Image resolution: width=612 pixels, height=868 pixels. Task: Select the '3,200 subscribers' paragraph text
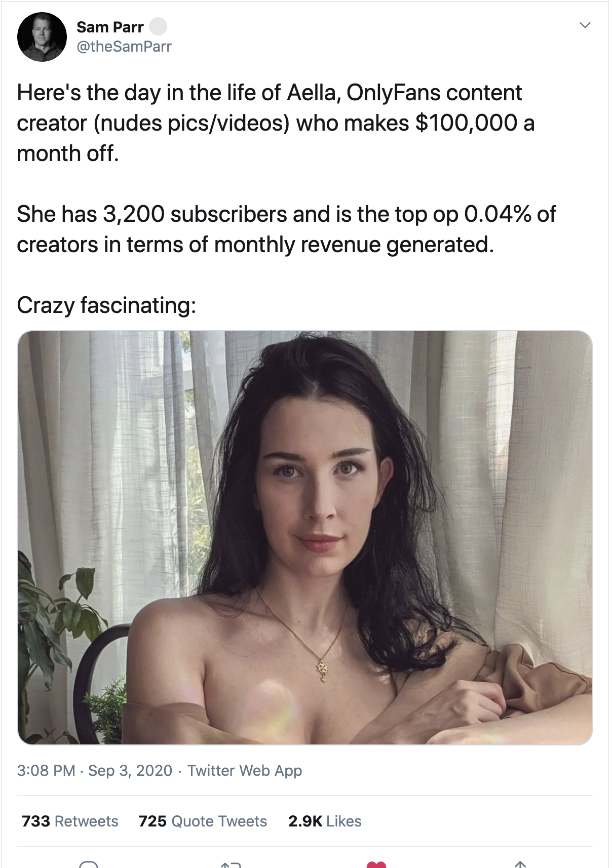(286, 229)
